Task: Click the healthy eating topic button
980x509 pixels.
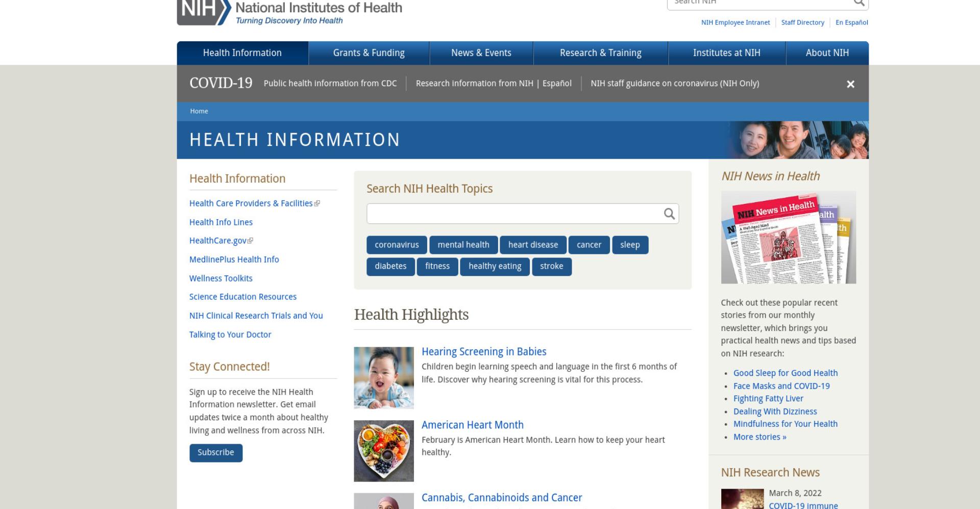Action: [x=495, y=266]
